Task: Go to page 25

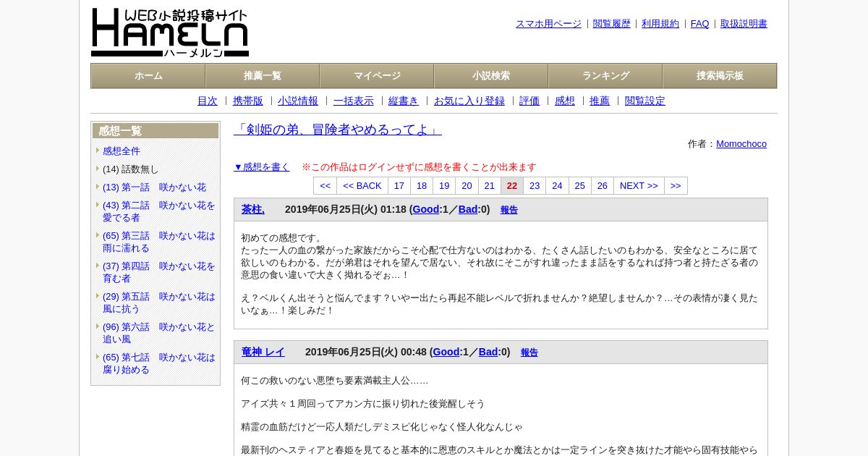Action: pyautogui.click(x=580, y=186)
